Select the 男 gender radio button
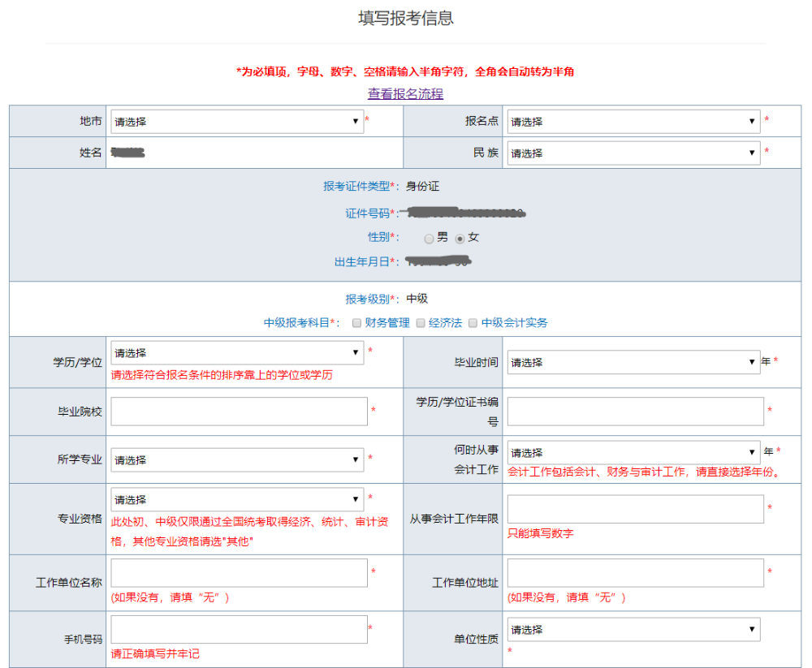This screenshot has width=812, height=668. (x=429, y=238)
